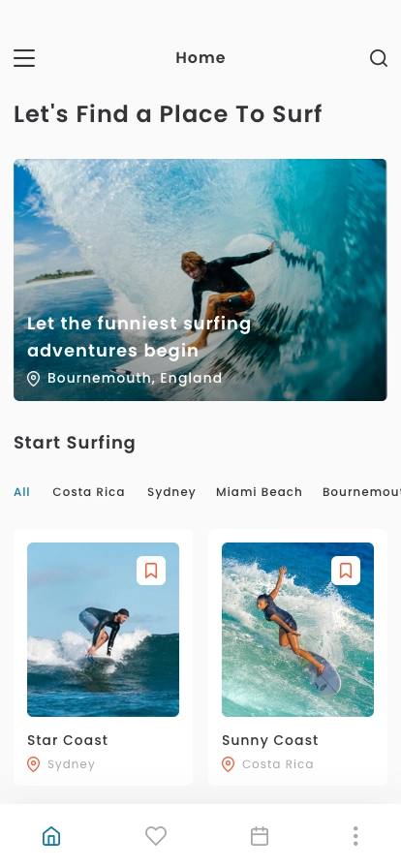Open the three-dot more menu
This screenshot has height=868, width=401.
click(355, 836)
